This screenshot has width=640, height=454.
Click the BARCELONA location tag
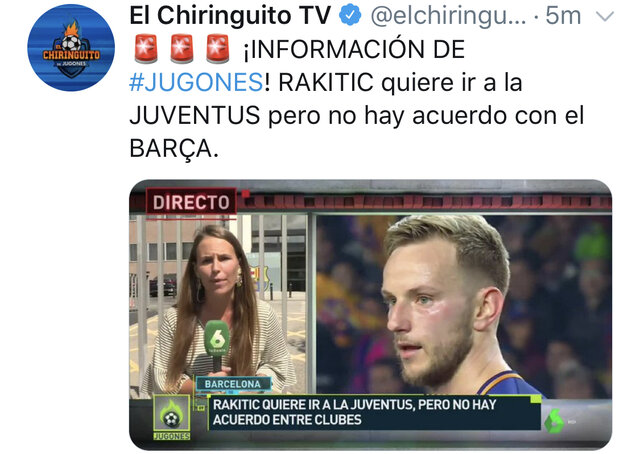tap(233, 384)
